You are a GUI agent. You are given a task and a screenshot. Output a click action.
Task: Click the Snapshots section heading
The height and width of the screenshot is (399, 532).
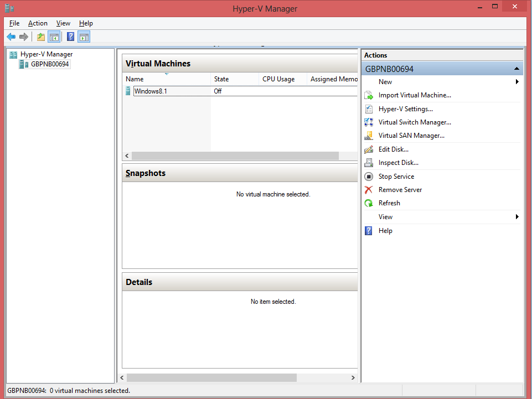(146, 173)
